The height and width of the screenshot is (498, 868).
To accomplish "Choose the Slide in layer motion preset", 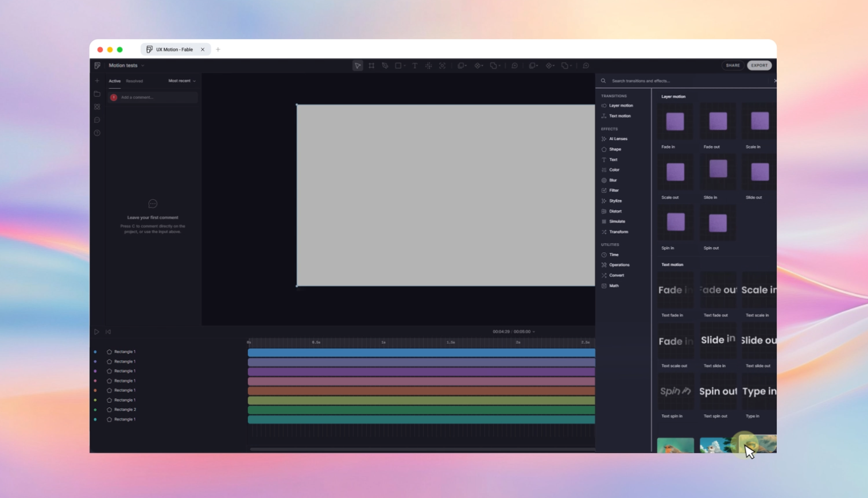I will [718, 172].
